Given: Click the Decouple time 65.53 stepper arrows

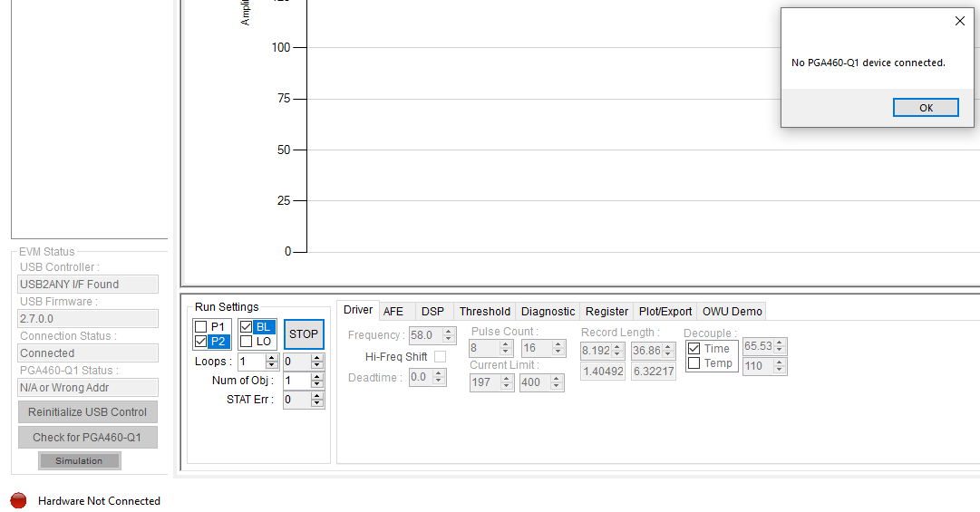Looking at the screenshot, I should coord(780,346).
